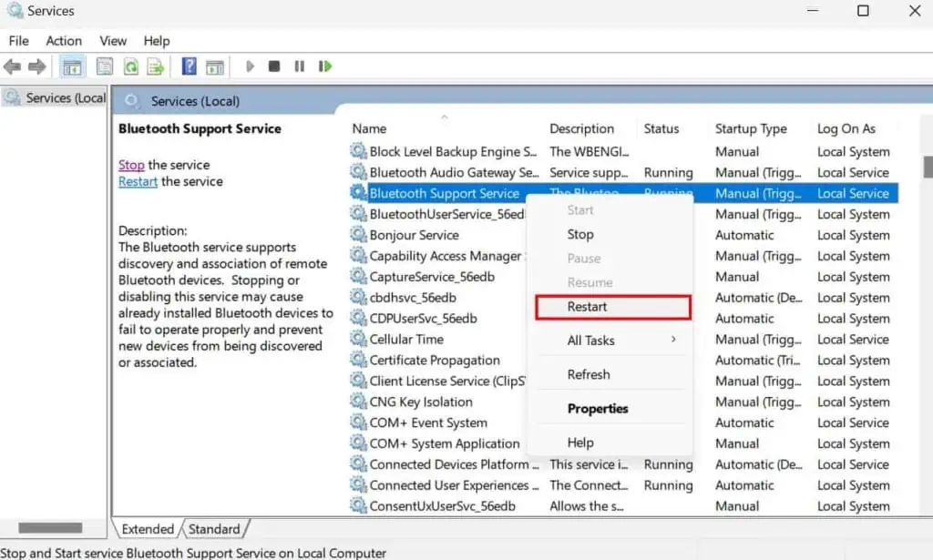Stop the service using the square Stop icon
Viewport: 933px width, 560px height.
(274, 66)
